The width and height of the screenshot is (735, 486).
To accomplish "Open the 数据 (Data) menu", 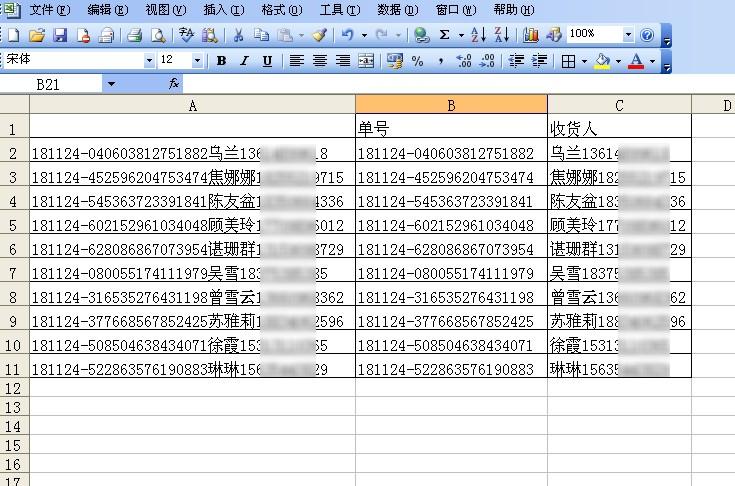I will (x=398, y=9).
